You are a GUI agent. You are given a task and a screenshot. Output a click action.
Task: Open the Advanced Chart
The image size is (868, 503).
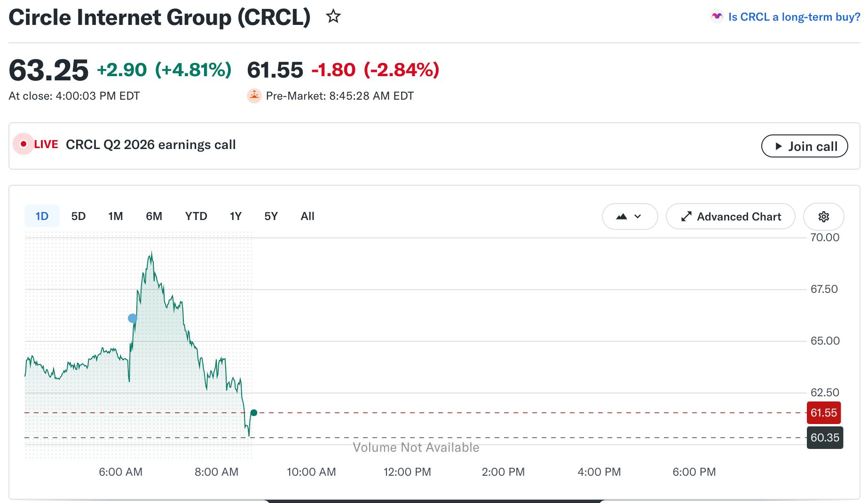click(731, 217)
